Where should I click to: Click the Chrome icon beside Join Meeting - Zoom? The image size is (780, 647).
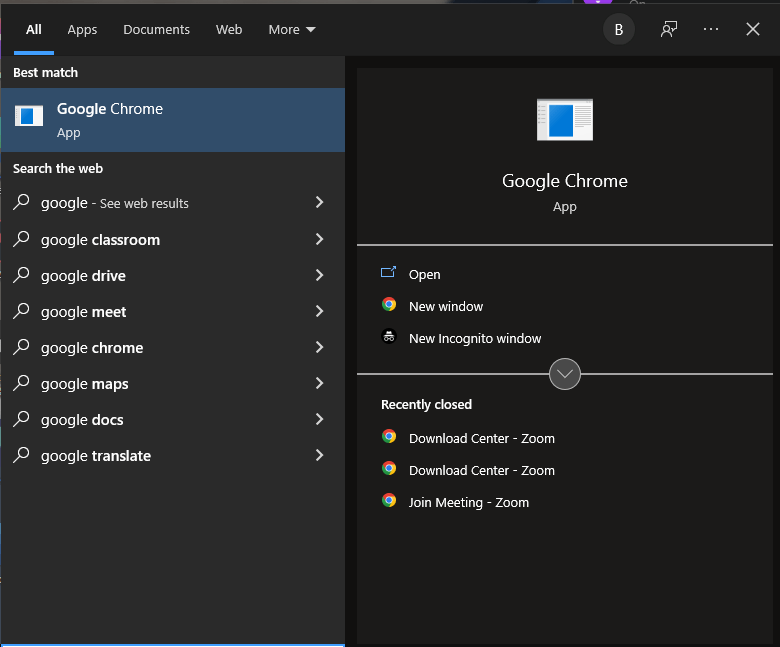[x=389, y=501]
